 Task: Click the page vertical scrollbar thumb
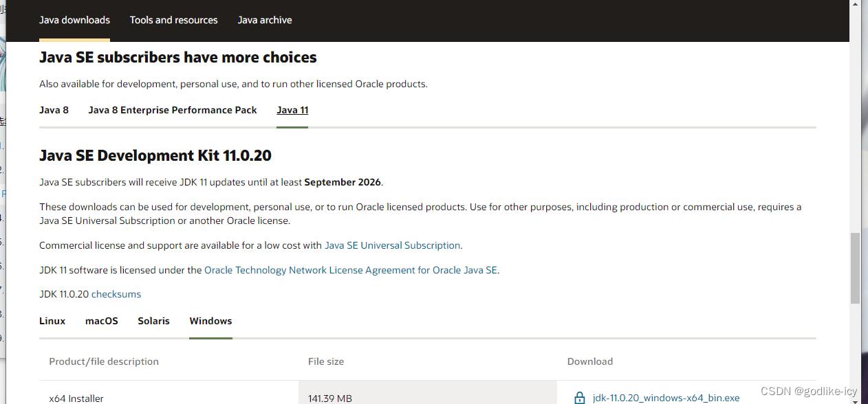click(855, 268)
